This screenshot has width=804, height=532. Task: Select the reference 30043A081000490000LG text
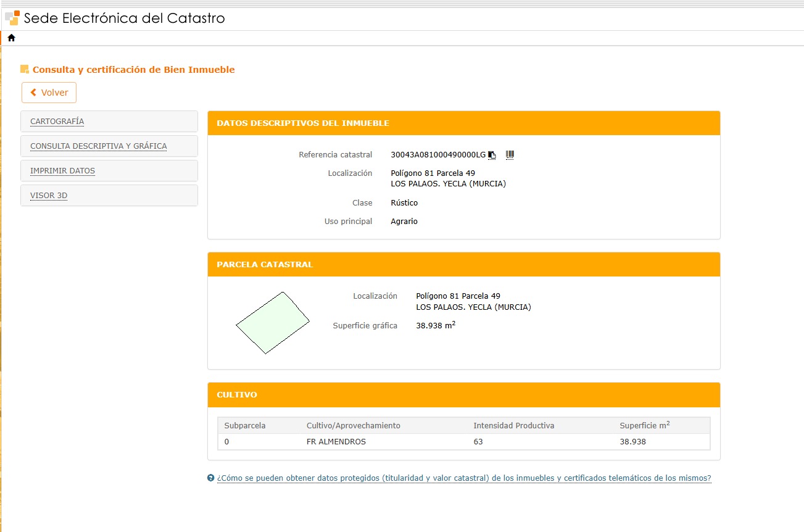438,155
